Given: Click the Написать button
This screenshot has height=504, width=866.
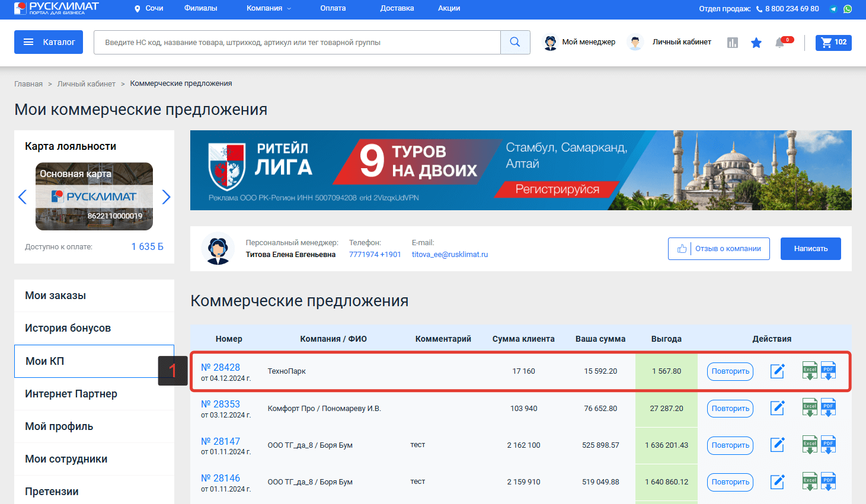Looking at the screenshot, I should click(811, 249).
